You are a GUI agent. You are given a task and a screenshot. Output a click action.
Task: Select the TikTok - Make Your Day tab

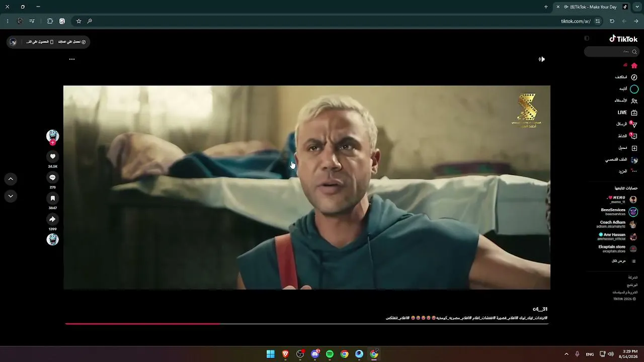[x=596, y=7]
